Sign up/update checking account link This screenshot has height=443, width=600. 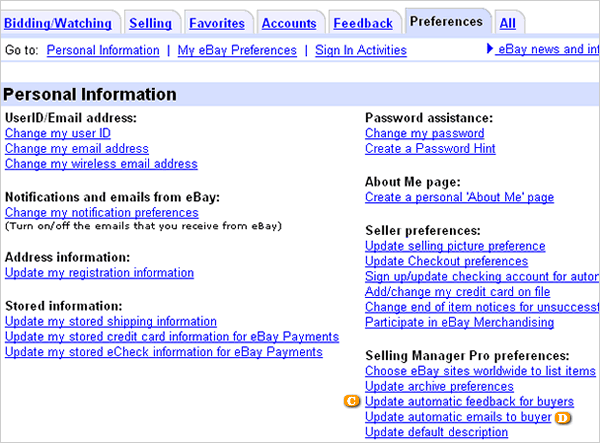(482, 277)
